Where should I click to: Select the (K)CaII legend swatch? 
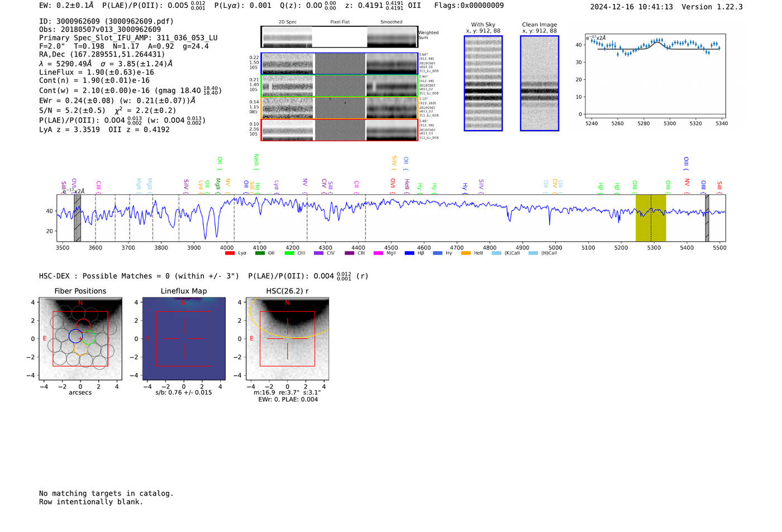[x=496, y=253]
